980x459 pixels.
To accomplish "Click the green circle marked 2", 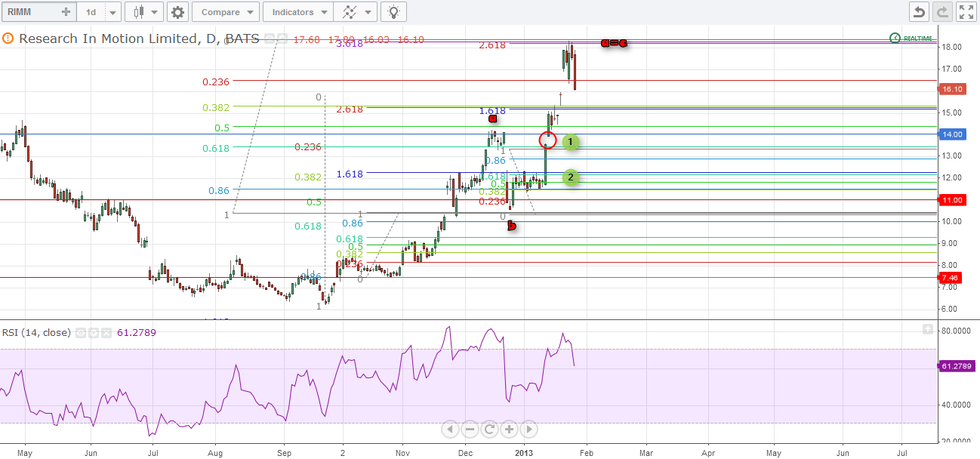I will click(571, 177).
